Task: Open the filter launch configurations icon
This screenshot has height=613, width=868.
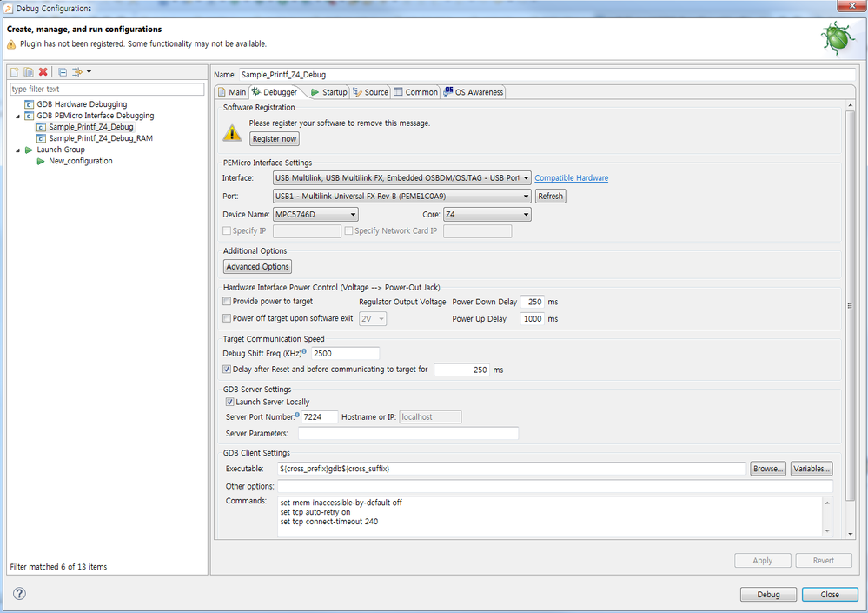Action: 77,72
